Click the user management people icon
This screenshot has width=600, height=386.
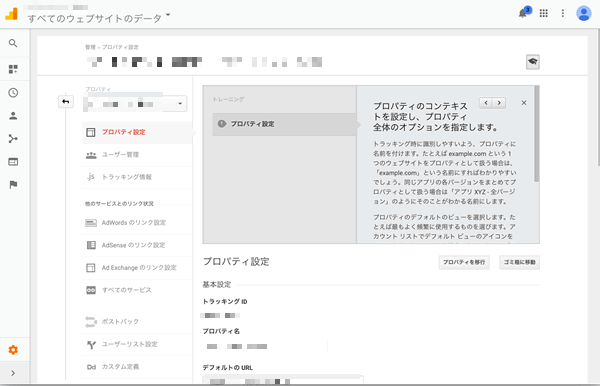[91, 155]
